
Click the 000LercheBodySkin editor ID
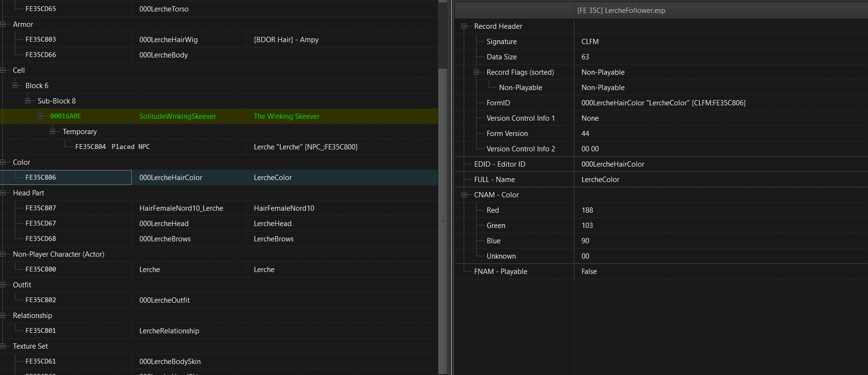pos(170,362)
